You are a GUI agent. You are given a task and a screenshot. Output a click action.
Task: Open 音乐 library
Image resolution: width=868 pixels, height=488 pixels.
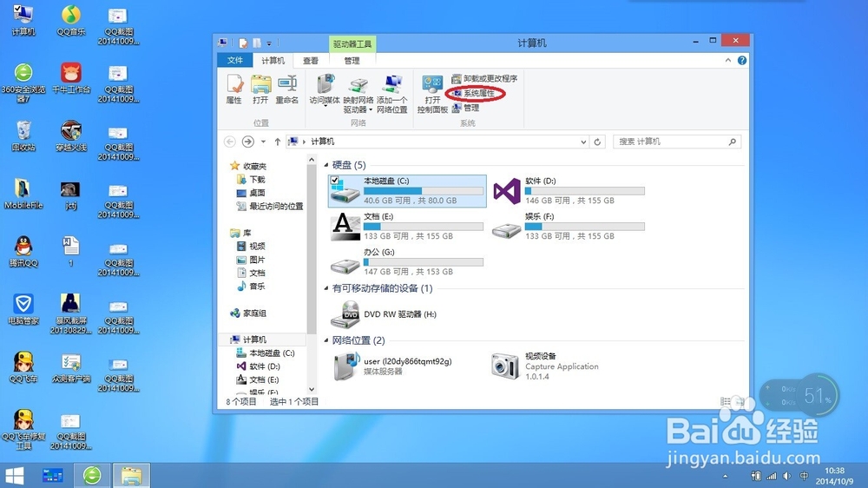(x=251, y=287)
